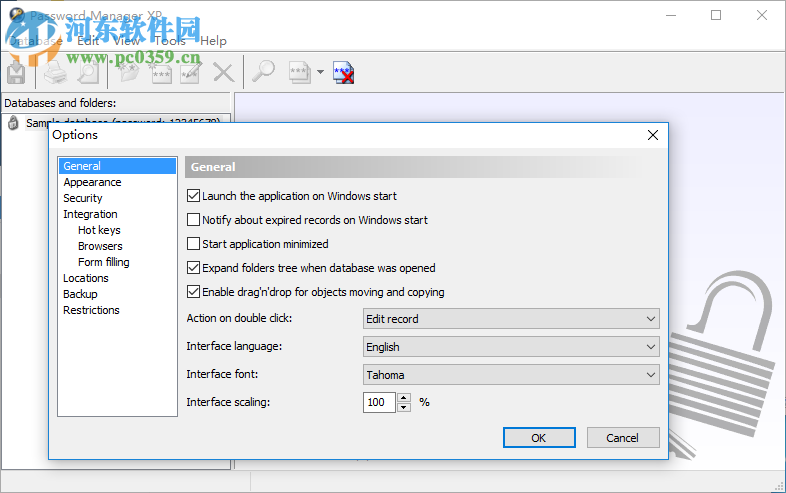Select Hot keys in the options list

tap(99, 230)
